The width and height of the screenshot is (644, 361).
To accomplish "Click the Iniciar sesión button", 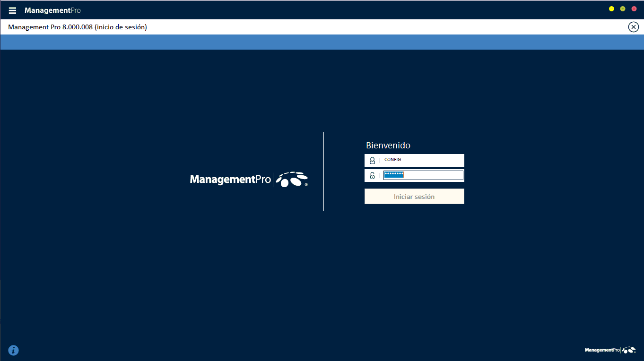I will [414, 197].
